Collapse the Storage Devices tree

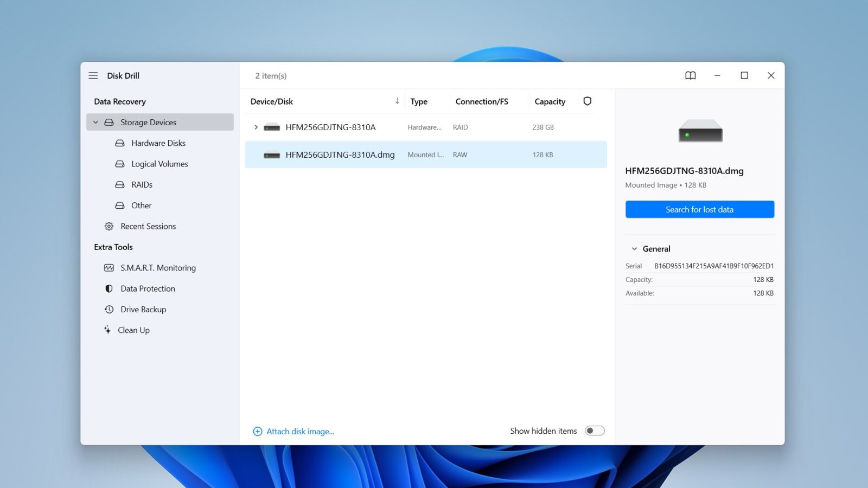[95, 122]
